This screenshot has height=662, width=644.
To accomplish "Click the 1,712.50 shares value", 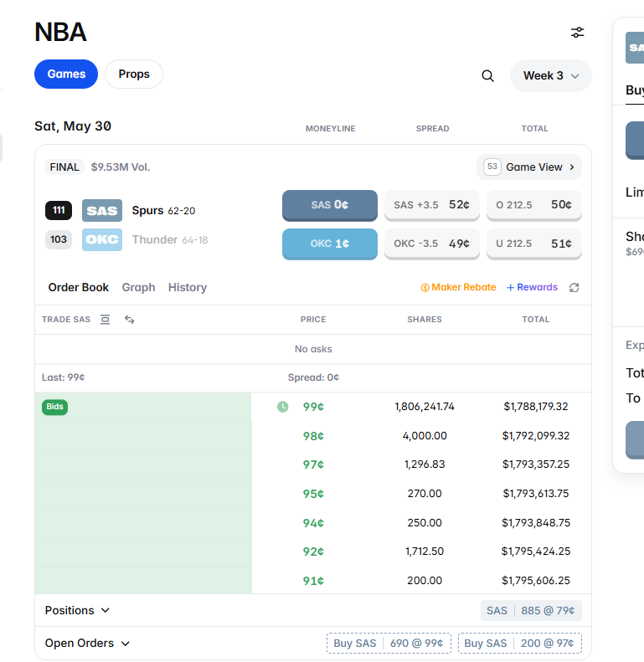I will point(425,552).
